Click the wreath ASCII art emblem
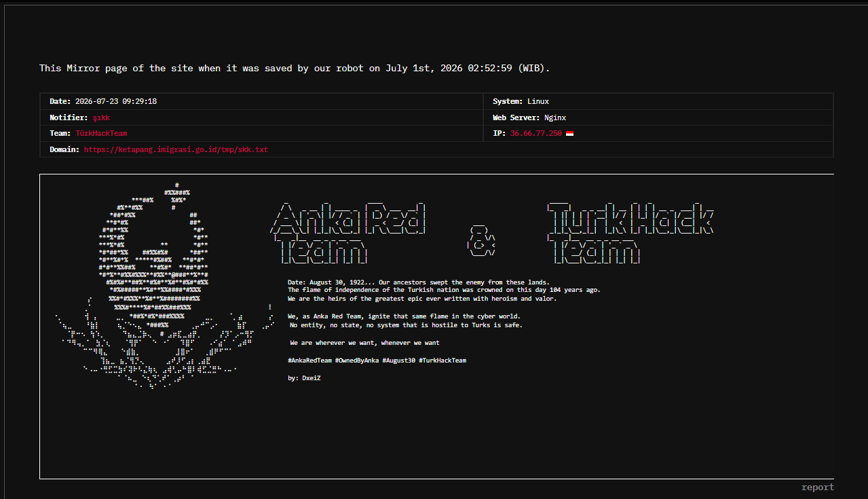The height and width of the screenshot is (499, 868). [x=165, y=285]
